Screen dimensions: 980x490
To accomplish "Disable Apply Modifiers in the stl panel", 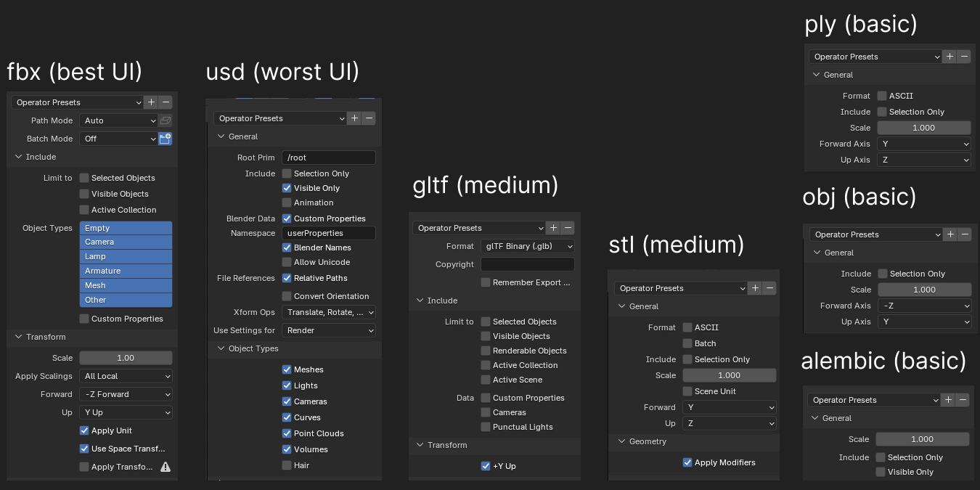I will (687, 462).
